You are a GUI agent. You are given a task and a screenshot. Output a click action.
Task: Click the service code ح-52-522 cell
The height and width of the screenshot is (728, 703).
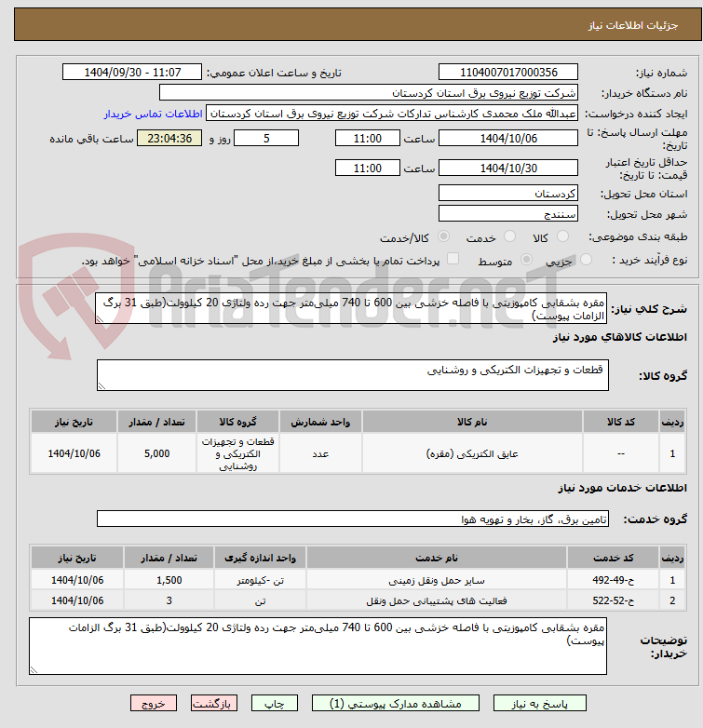coord(613,600)
